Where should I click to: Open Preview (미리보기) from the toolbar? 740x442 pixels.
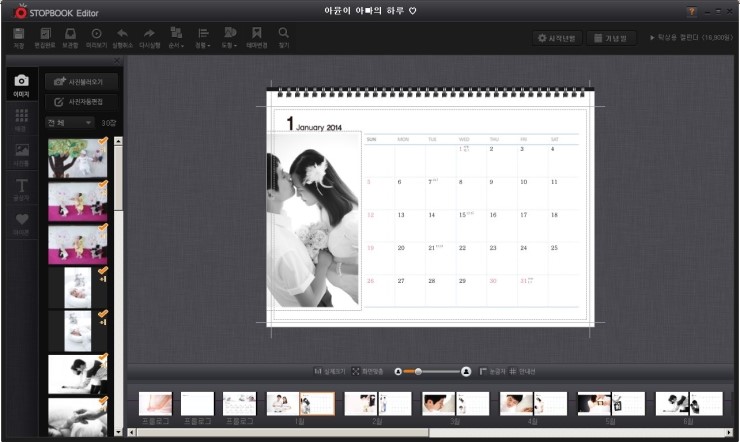pyautogui.click(x=96, y=37)
